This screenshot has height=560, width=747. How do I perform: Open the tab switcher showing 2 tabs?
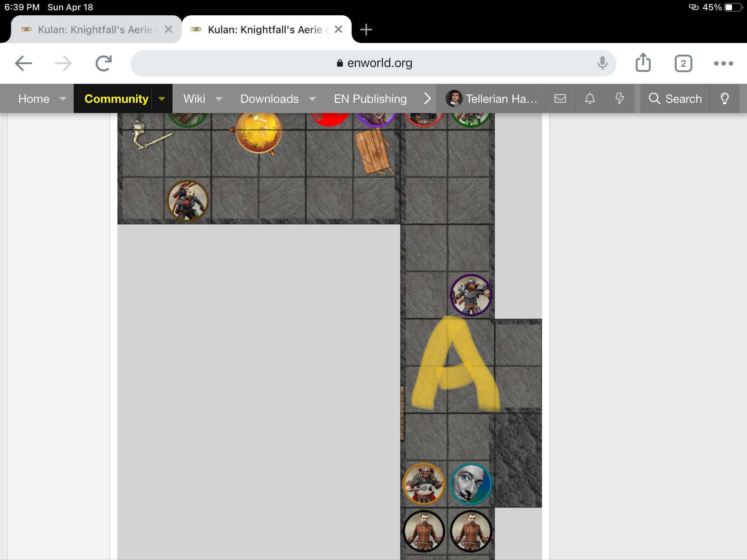click(x=683, y=63)
